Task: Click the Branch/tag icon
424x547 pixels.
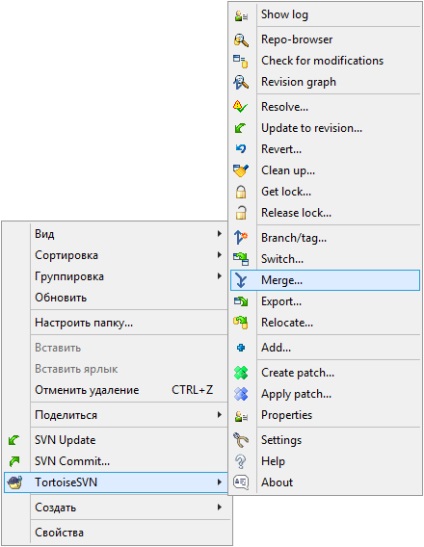Action: [x=240, y=237]
